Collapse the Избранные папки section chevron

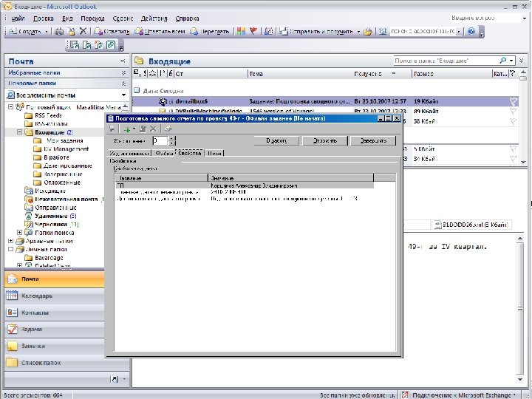pos(123,72)
